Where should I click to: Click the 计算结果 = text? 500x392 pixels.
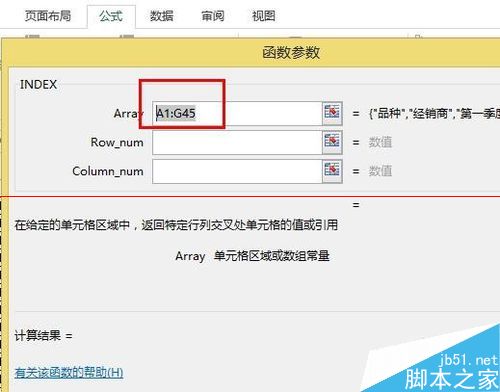pyautogui.click(x=43, y=335)
